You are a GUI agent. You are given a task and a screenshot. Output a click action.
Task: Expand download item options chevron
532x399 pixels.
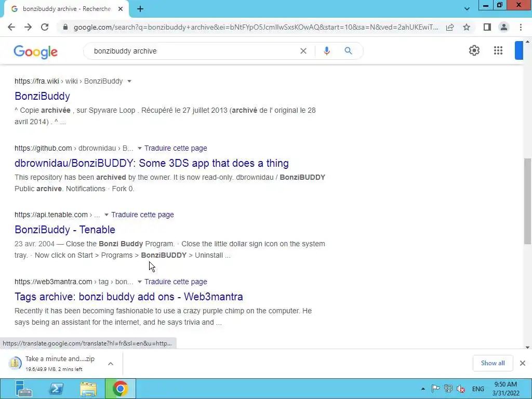click(111, 364)
